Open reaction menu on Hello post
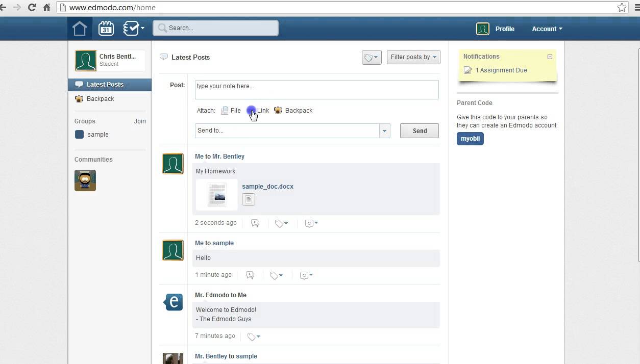This screenshot has width=640, height=364. point(306,275)
